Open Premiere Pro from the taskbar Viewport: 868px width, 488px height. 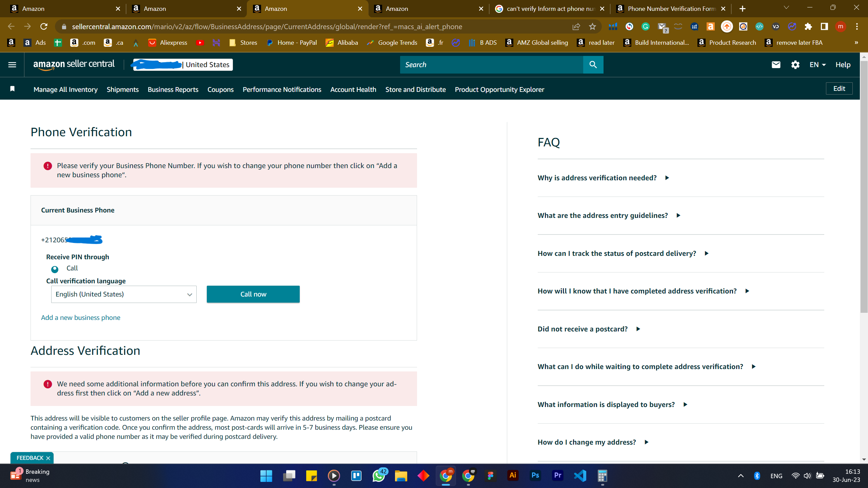pos(558,476)
